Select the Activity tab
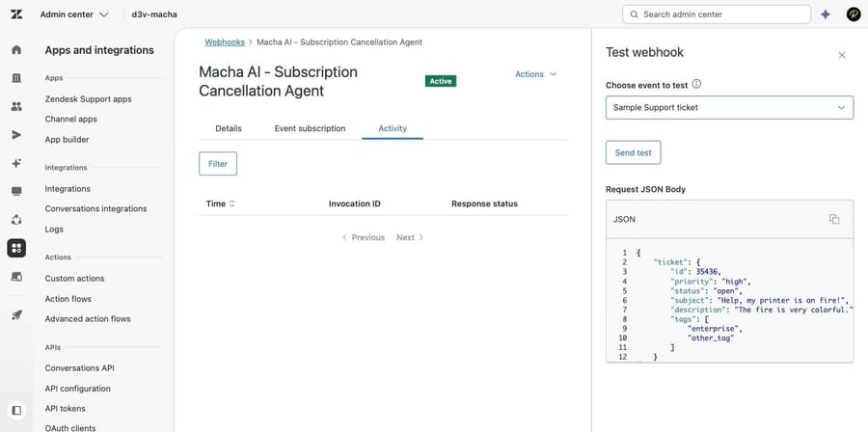Screen dimensions: 868x432 393,128
